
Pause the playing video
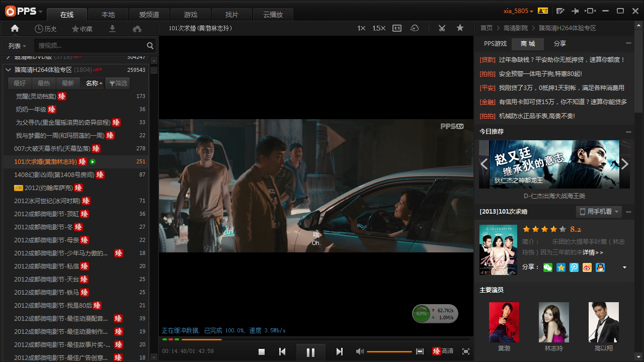[x=310, y=352]
